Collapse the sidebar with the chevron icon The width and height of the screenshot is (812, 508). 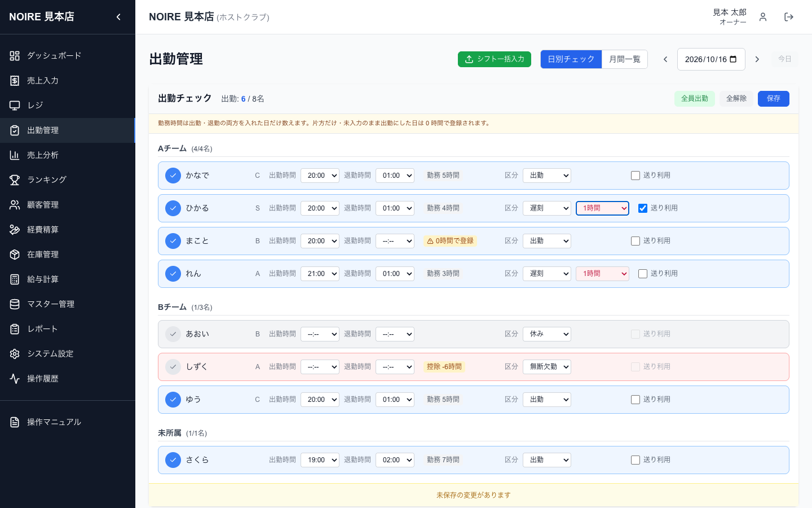[118, 17]
